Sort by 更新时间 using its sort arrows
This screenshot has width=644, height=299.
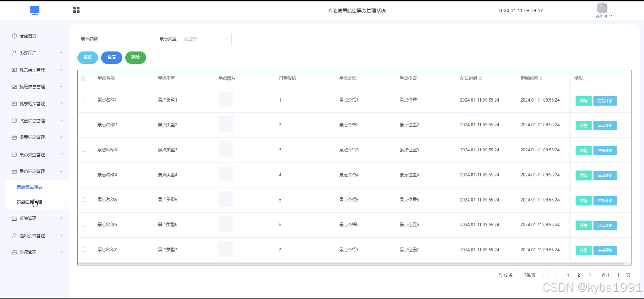coord(541,78)
